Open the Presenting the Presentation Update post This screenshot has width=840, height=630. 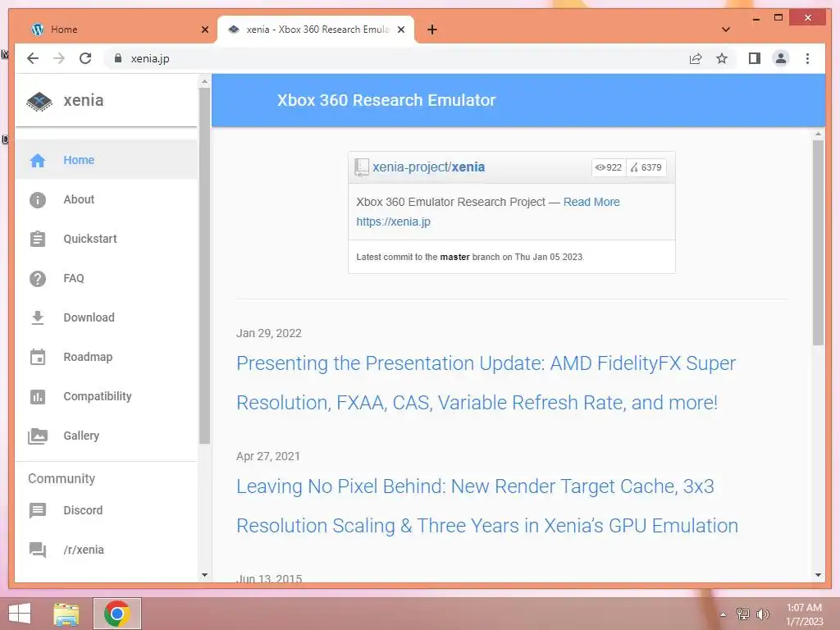tap(486, 383)
